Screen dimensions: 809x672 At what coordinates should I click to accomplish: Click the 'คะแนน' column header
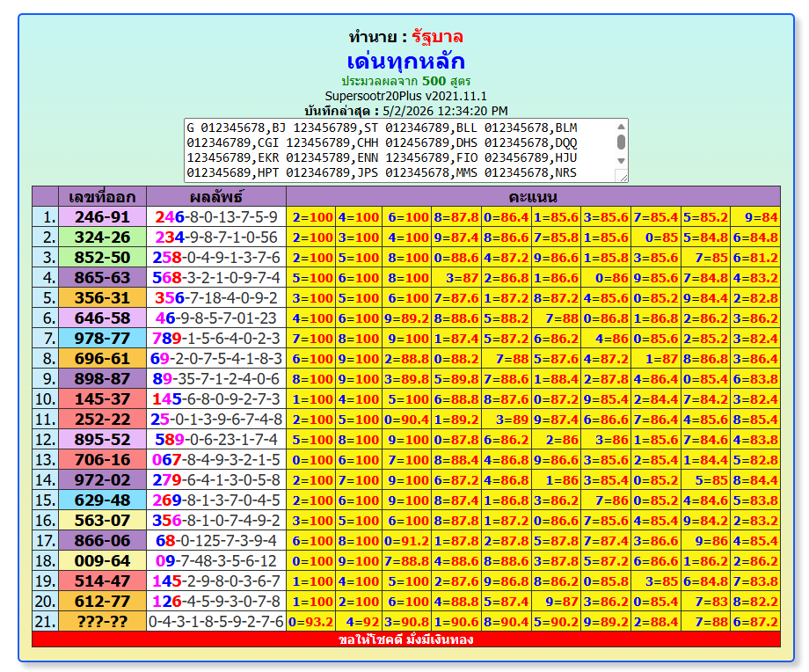coord(533,197)
